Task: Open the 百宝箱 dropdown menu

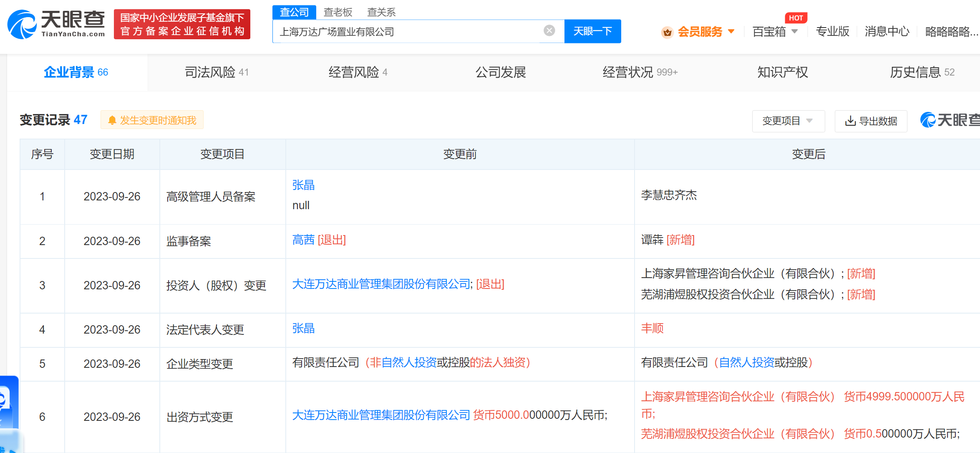Action: pyautogui.click(x=775, y=31)
